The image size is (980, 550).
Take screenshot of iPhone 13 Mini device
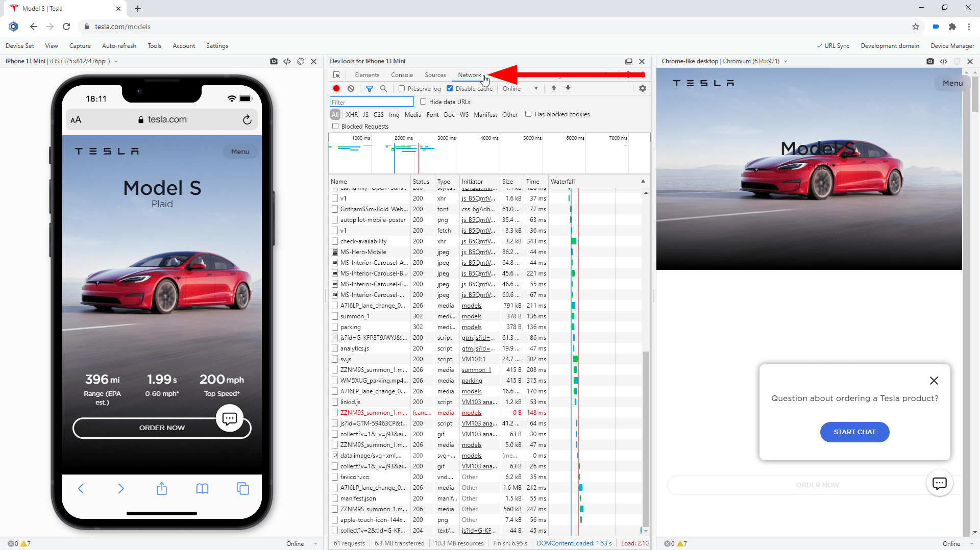pyautogui.click(x=274, y=61)
